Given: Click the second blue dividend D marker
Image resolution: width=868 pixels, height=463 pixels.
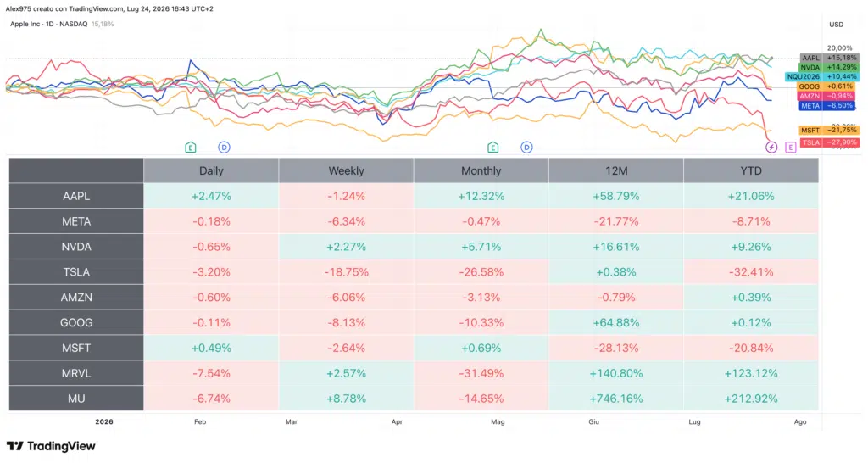Looking at the screenshot, I should [526, 148].
